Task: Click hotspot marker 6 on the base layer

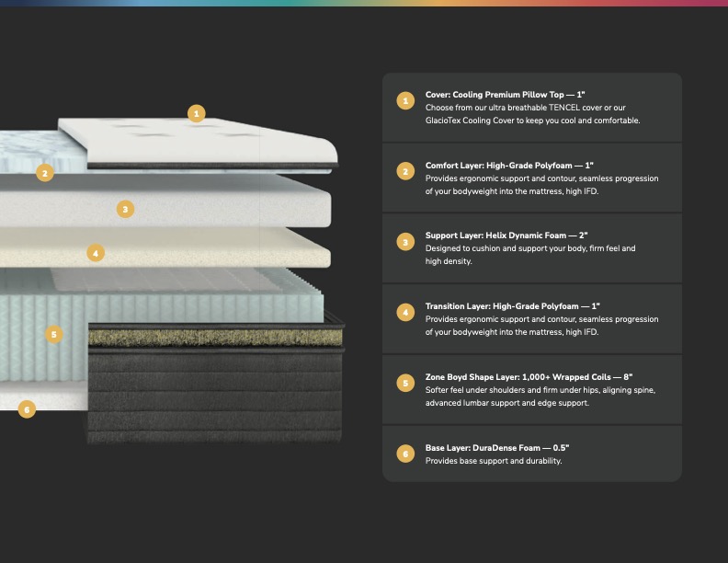Action: 27,409
